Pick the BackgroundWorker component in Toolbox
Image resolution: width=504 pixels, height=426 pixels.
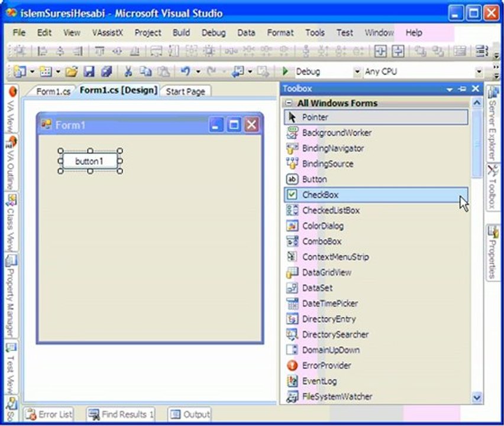coord(376,133)
